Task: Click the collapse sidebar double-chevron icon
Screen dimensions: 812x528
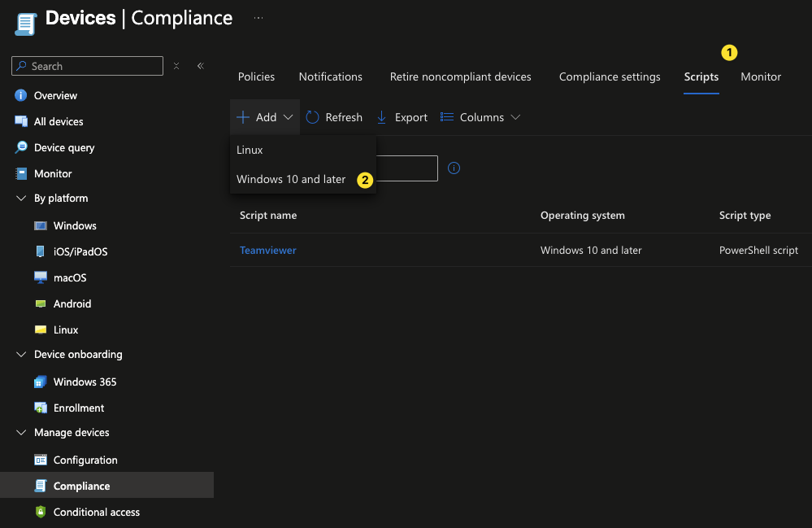Action: tap(200, 66)
